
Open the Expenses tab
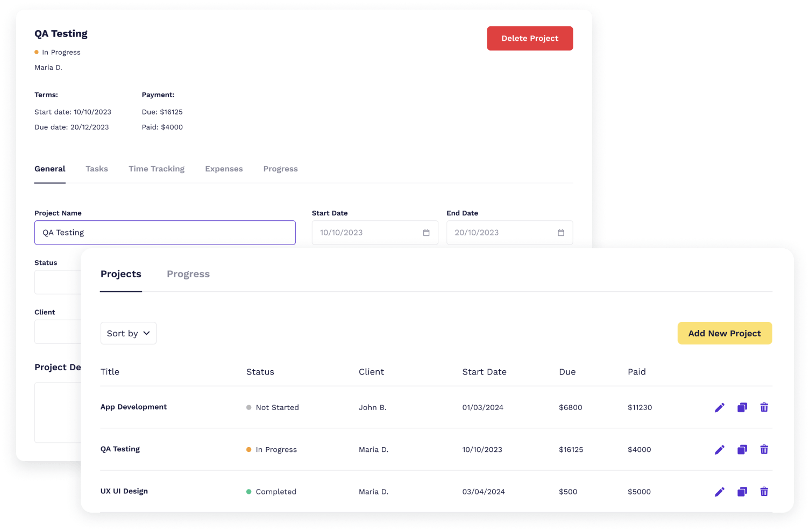[x=224, y=169]
